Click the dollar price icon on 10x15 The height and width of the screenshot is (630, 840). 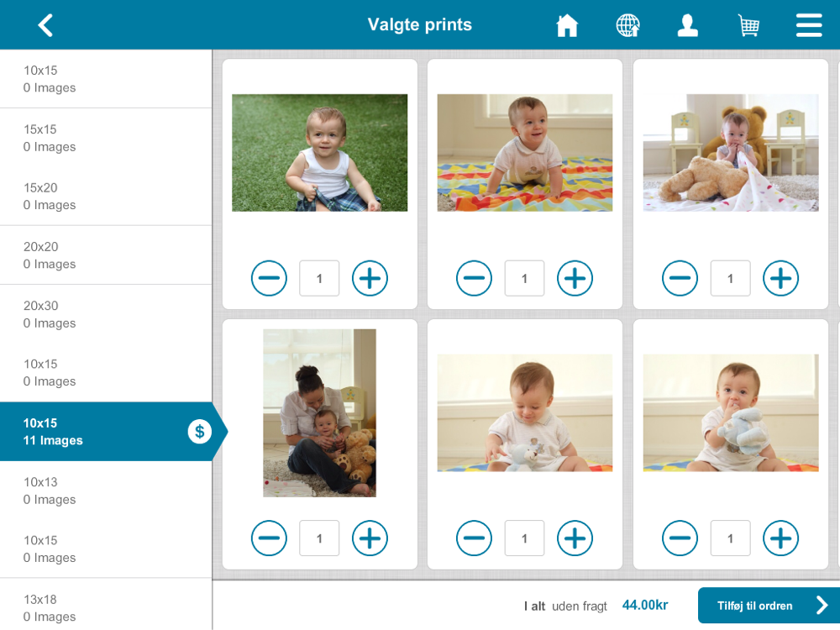[x=200, y=431]
